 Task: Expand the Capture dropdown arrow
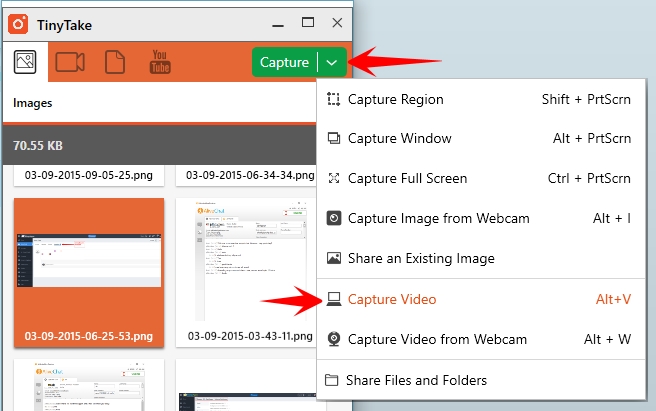tap(332, 63)
